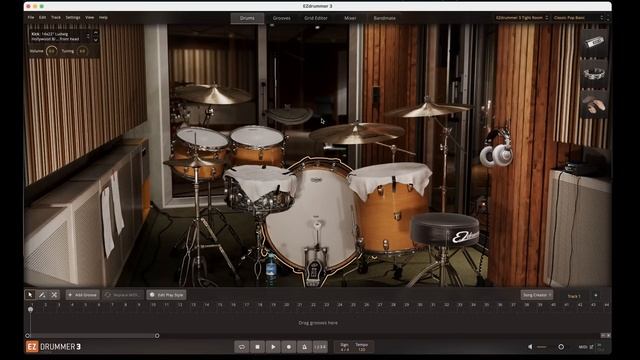Click the loop range start handle
The image size is (640, 360).
coord(28,336)
